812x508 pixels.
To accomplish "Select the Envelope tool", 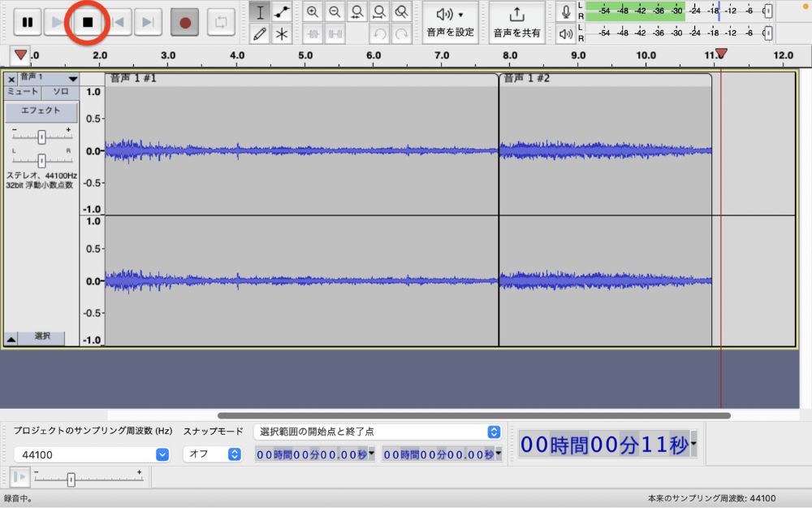I will tap(282, 12).
